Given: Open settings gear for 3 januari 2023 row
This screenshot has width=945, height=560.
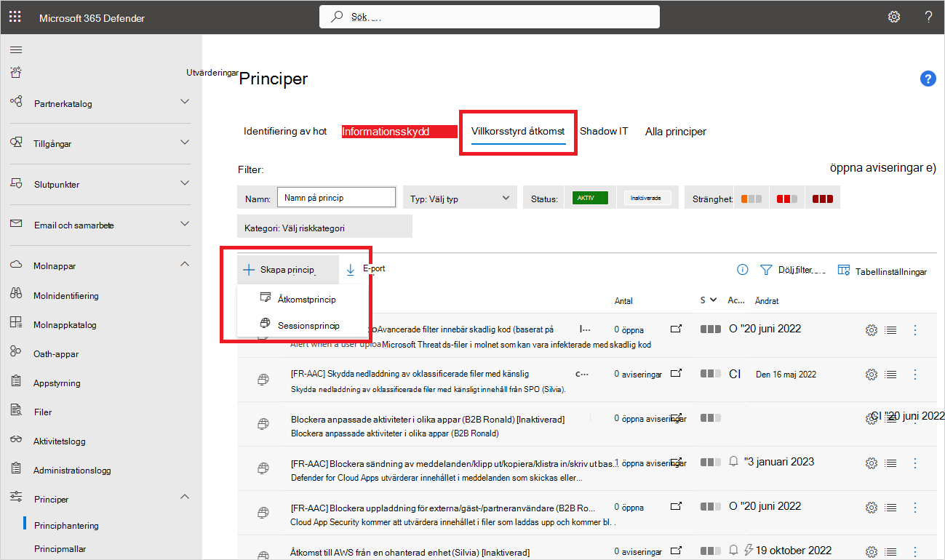Looking at the screenshot, I should coord(871,463).
